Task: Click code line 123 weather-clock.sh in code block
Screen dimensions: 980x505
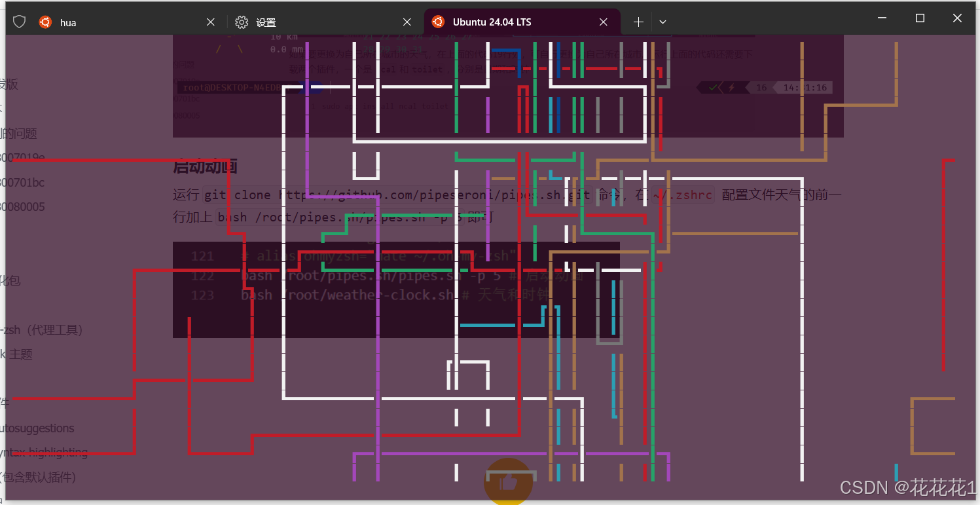Action: click(371, 295)
